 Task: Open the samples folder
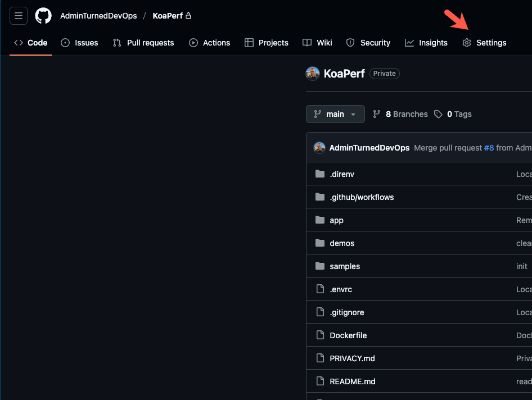point(345,266)
